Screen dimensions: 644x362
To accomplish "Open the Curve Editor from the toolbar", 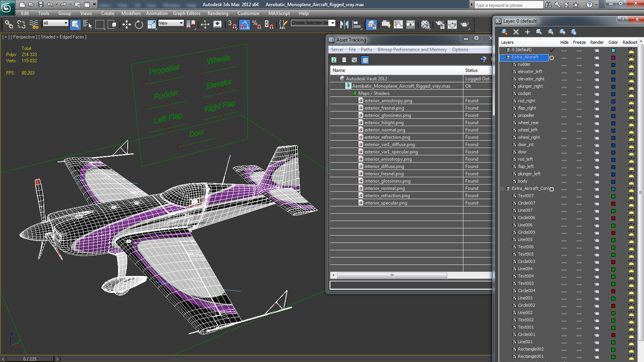I will 398,24.
